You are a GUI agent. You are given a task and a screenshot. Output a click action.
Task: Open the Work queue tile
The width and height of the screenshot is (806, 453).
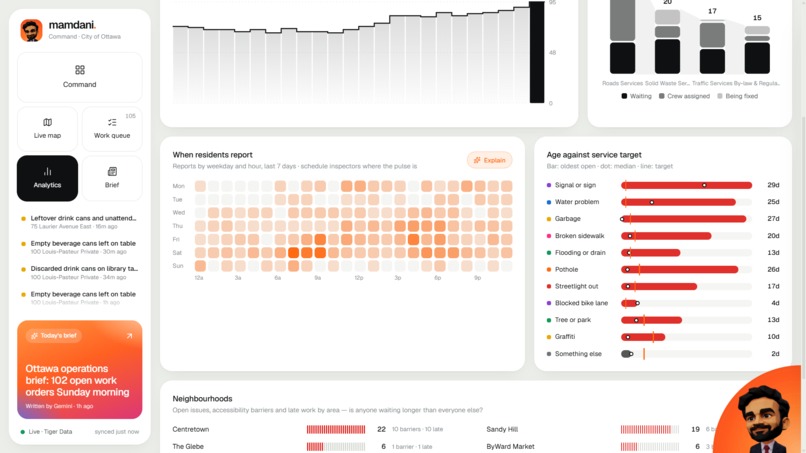(112, 129)
